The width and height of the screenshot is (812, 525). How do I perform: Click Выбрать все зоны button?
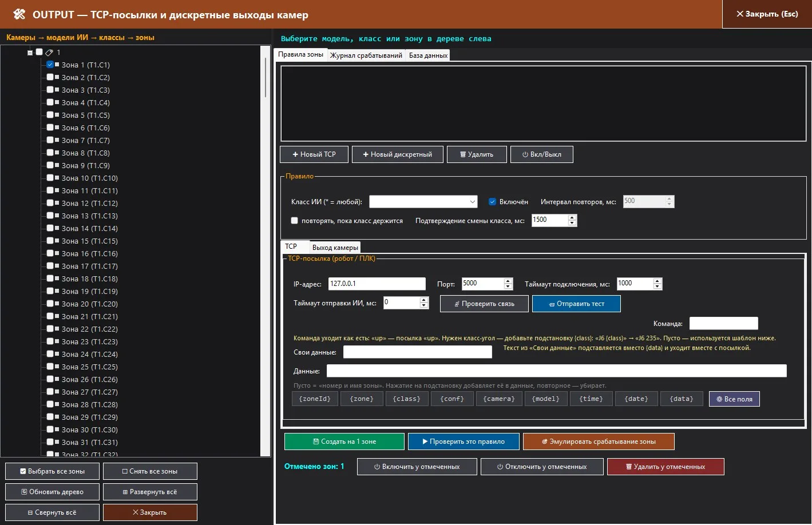point(52,471)
